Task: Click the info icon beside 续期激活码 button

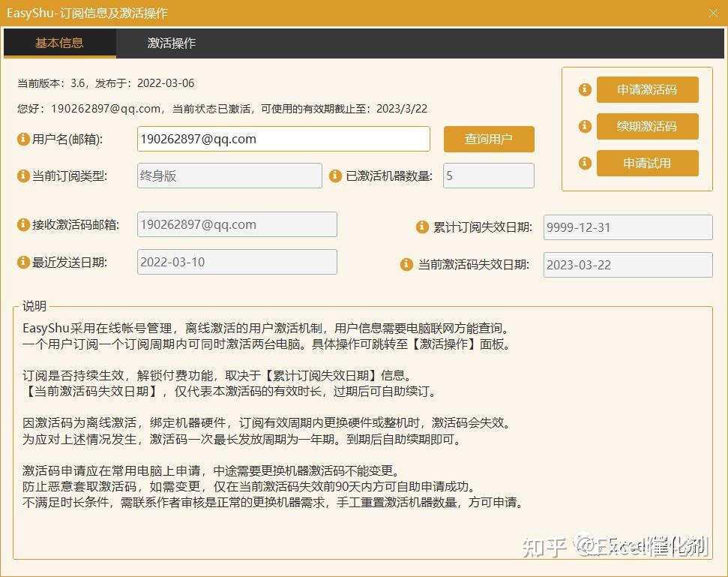Action: (x=584, y=126)
